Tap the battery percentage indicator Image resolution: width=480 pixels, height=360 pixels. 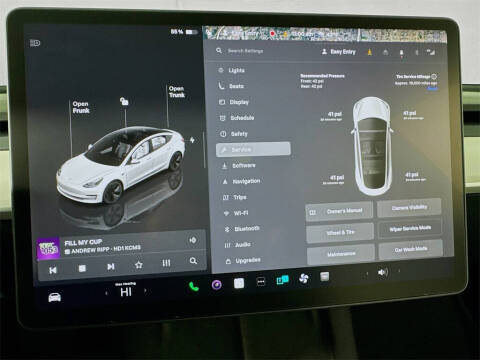[183, 32]
